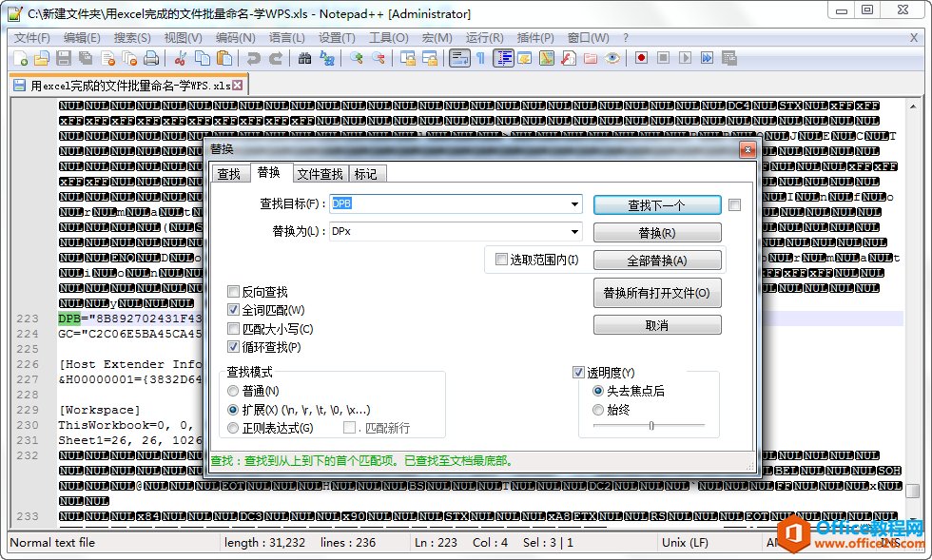Open the Function List icon
Viewport: 932px width, 560px height.
tap(569, 58)
